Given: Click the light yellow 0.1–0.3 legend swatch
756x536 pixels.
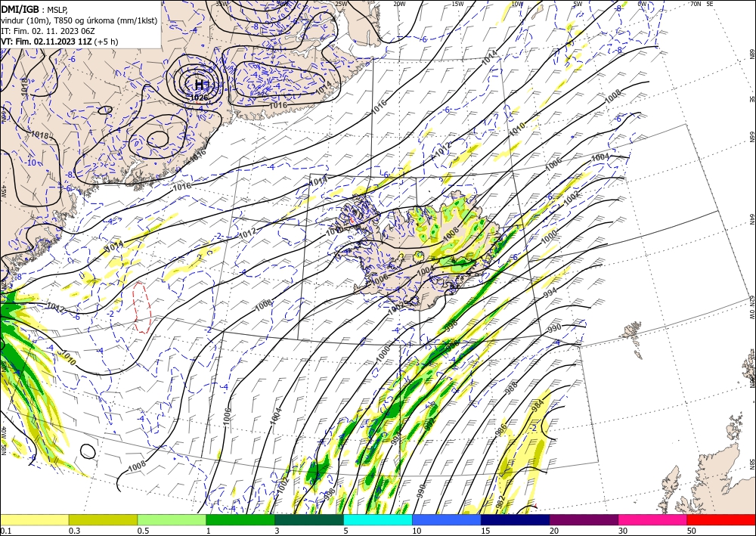Looking at the screenshot, I should coord(34,519).
